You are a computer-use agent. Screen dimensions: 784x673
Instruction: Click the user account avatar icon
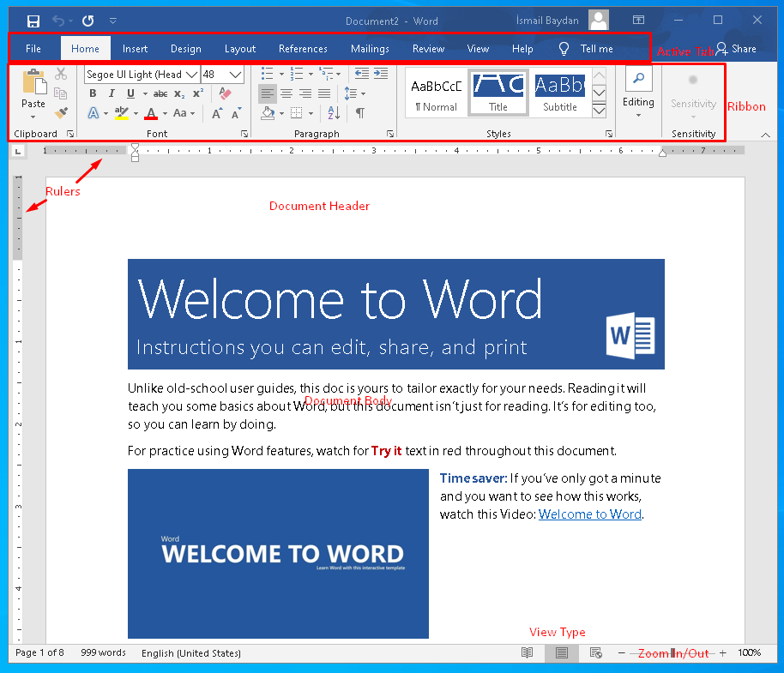[x=599, y=20]
